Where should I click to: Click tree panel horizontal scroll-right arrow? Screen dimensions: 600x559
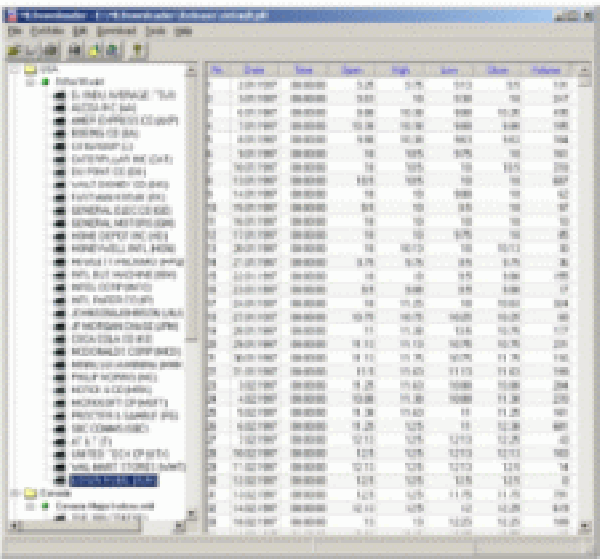179,526
